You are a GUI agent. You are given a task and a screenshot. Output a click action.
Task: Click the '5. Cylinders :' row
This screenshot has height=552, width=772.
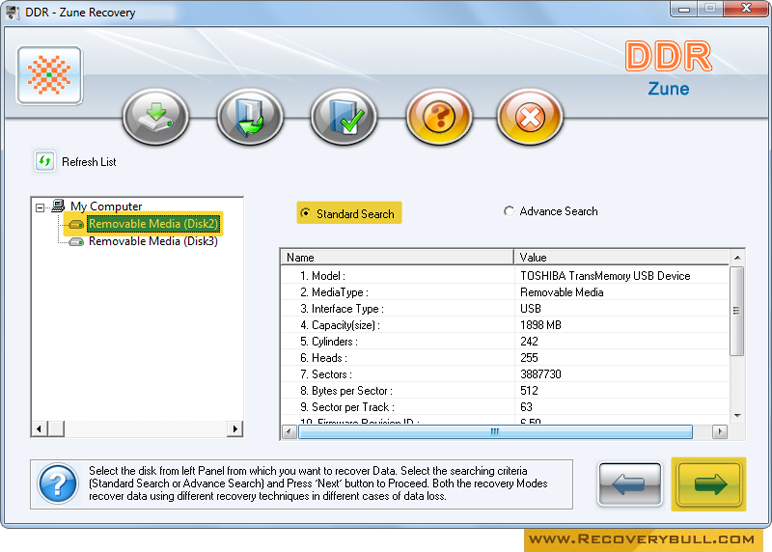tap(505, 341)
